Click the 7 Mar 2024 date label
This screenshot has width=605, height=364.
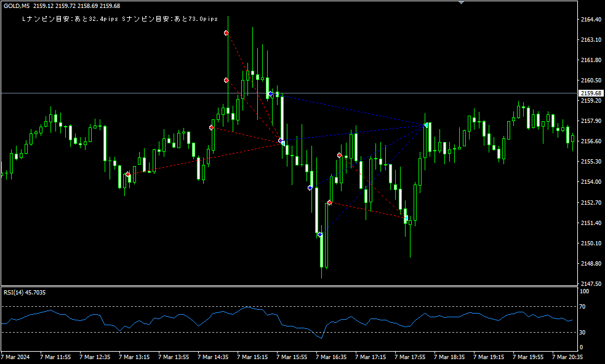coord(15,357)
